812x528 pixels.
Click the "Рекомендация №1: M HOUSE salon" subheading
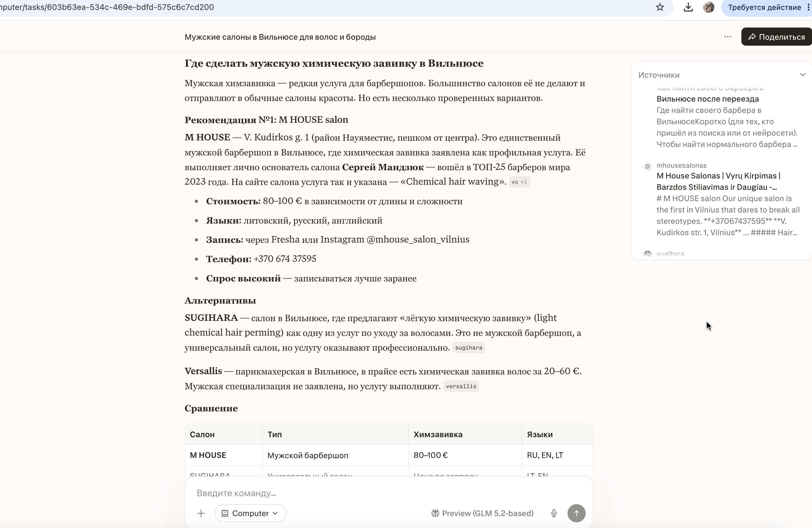[x=266, y=120]
